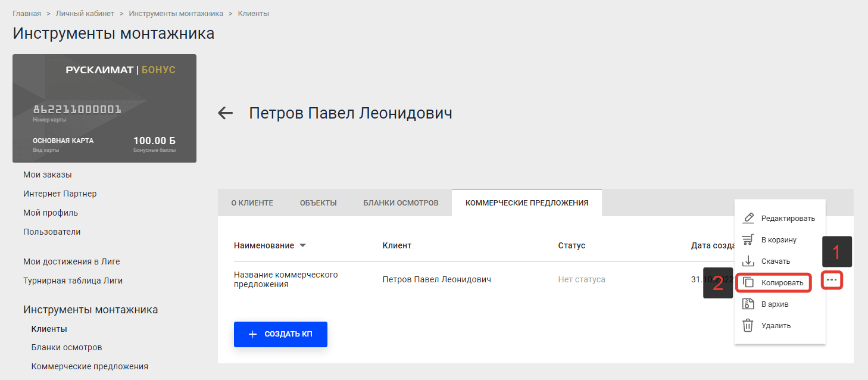Click the trash icon for Удалить
Screen dimensions: 868x380
748,325
